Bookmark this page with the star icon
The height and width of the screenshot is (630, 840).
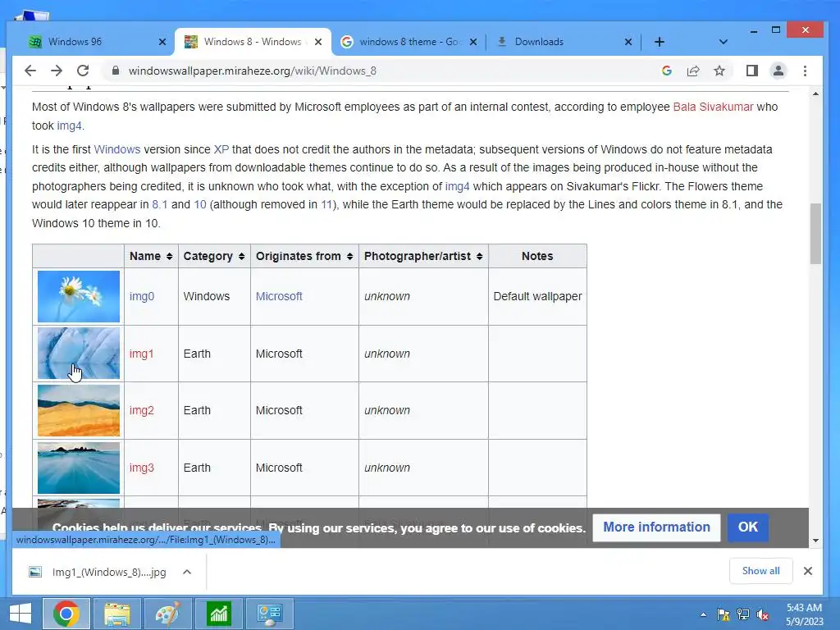click(x=719, y=71)
